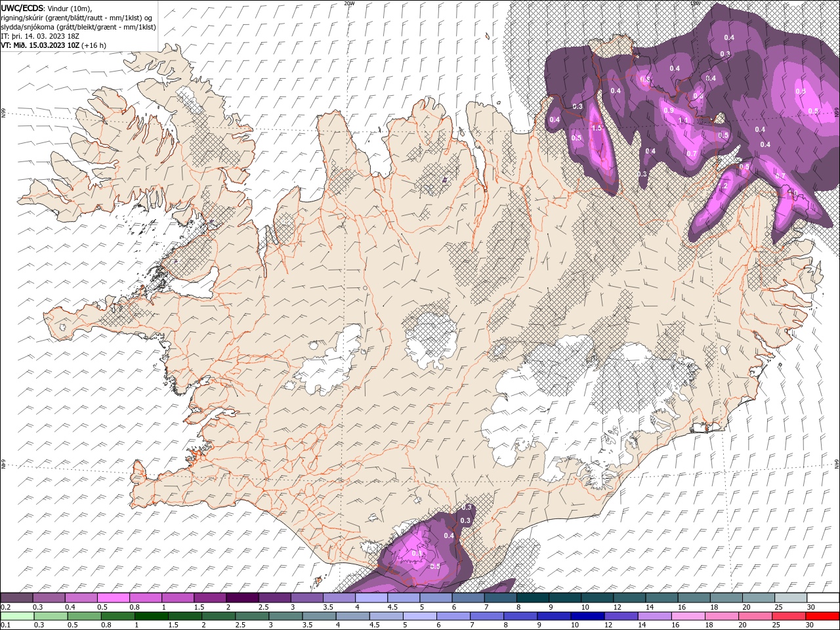Choose the medium green 0.5 swatch in rain scale
Viewport: 840px width, 630px height.
click(83, 616)
